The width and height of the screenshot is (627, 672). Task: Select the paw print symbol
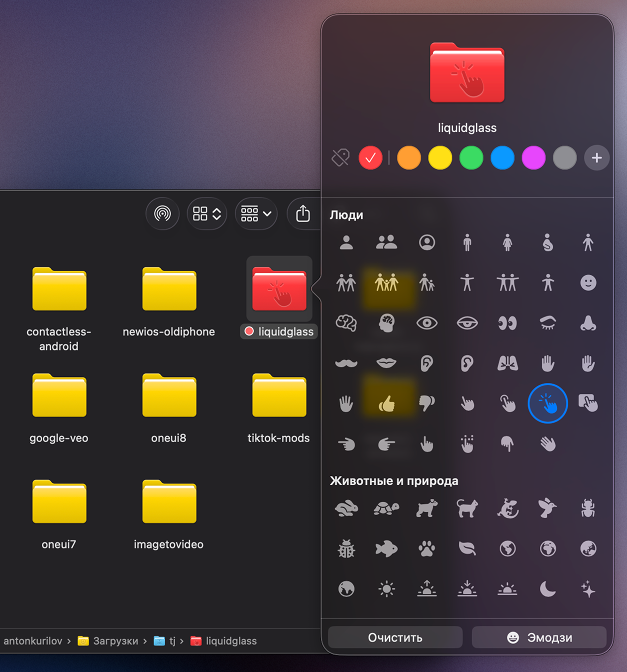click(426, 549)
